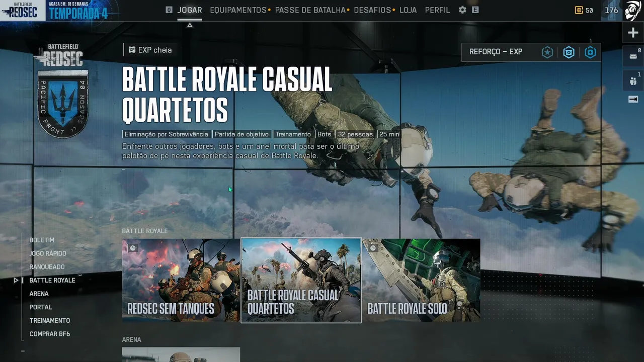
Task: Go to the DESAFIOS tab
Action: click(372, 10)
